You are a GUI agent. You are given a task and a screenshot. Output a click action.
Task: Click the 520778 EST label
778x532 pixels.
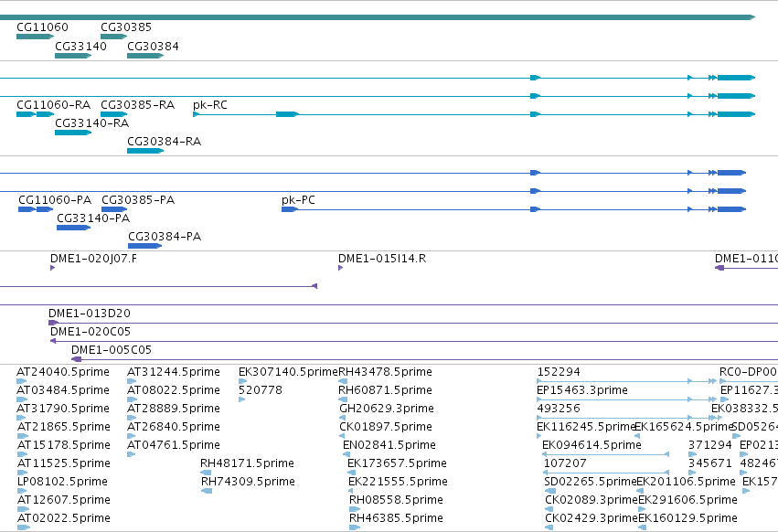[x=261, y=390]
